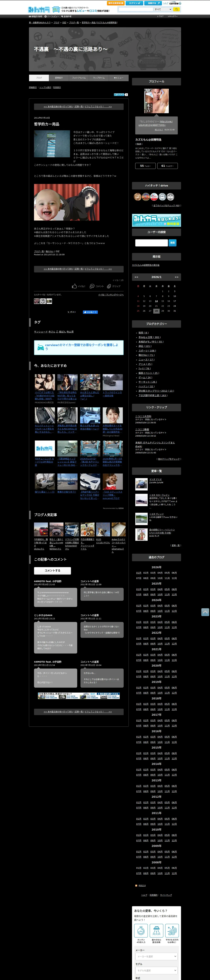This screenshot has width=210, height=980.
Task: Click the サンシェード tag link
Action: pyautogui.click(x=41, y=332)
